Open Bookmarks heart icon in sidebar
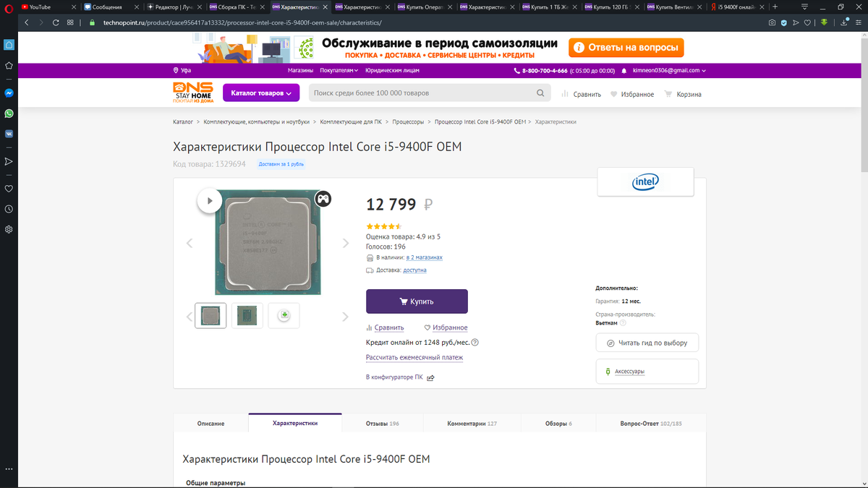Screen dimensions: 868x488 9,189
